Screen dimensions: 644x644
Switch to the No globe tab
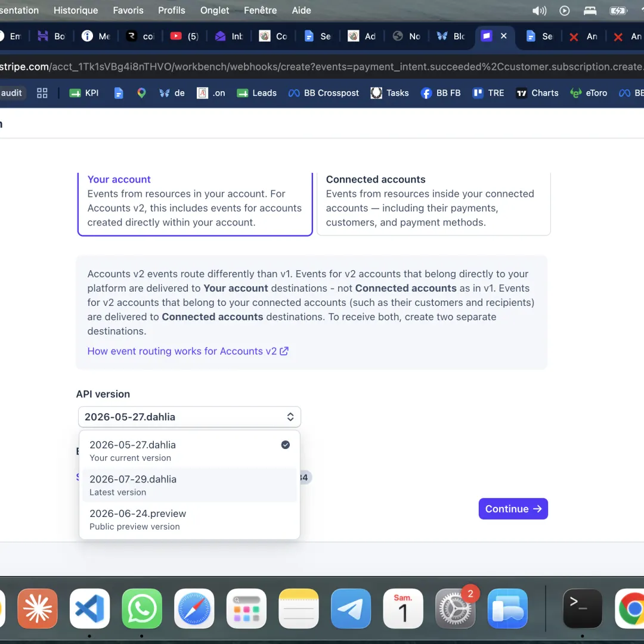pos(407,36)
